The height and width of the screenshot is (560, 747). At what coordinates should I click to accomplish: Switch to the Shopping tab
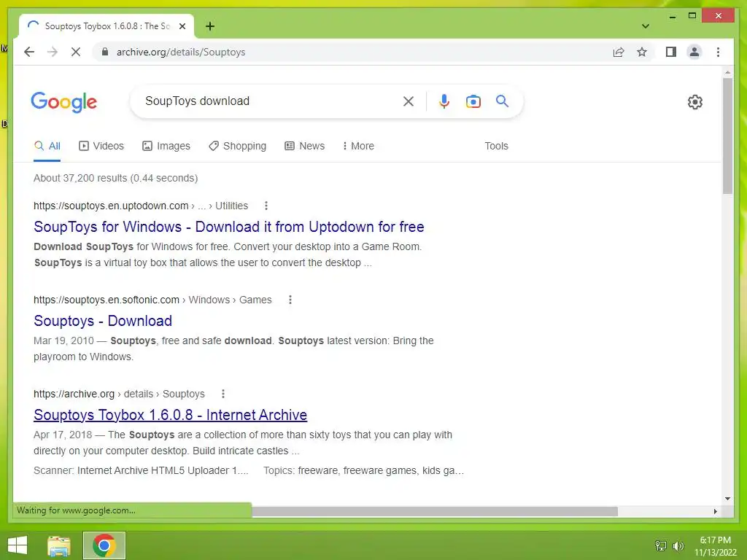[x=237, y=146]
